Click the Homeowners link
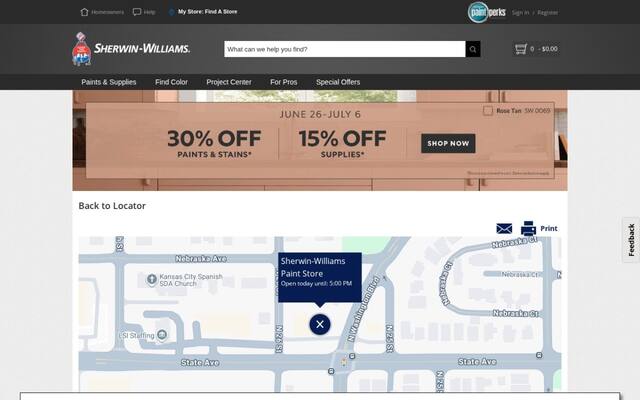The height and width of the screenshot is (400, 640). pos(108,12)
